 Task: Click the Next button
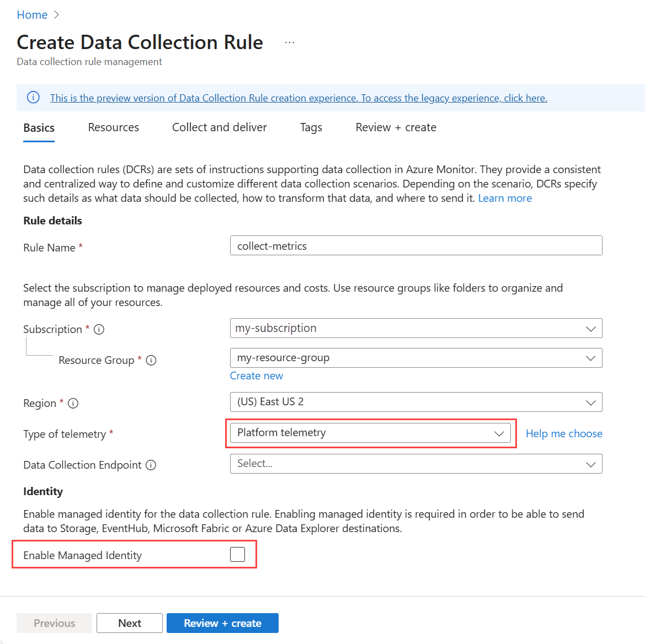(x=130, y=624)
